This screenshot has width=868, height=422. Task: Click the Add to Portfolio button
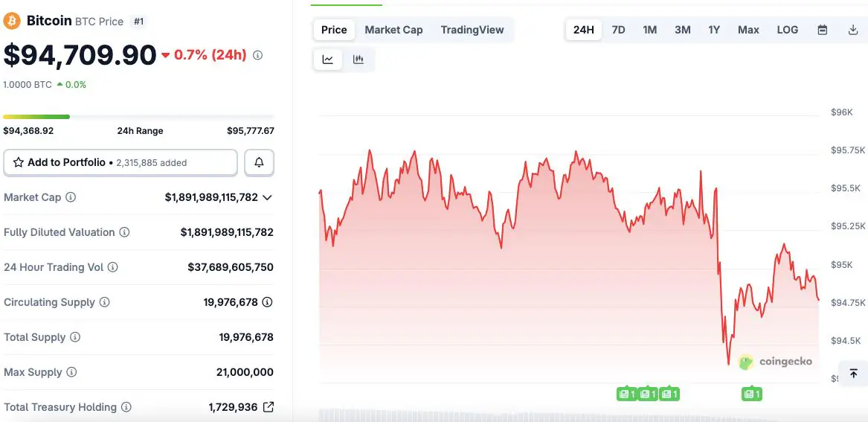pos(120,162)
